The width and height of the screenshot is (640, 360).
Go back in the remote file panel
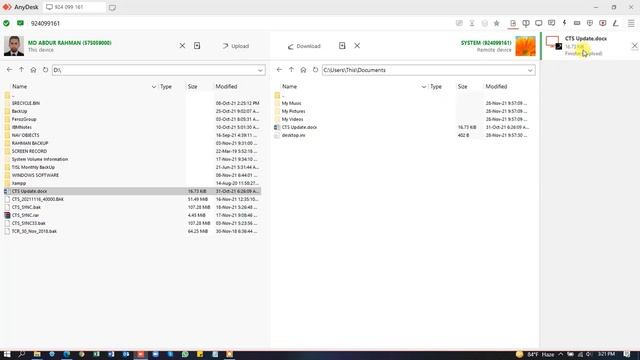coord(279,70)
